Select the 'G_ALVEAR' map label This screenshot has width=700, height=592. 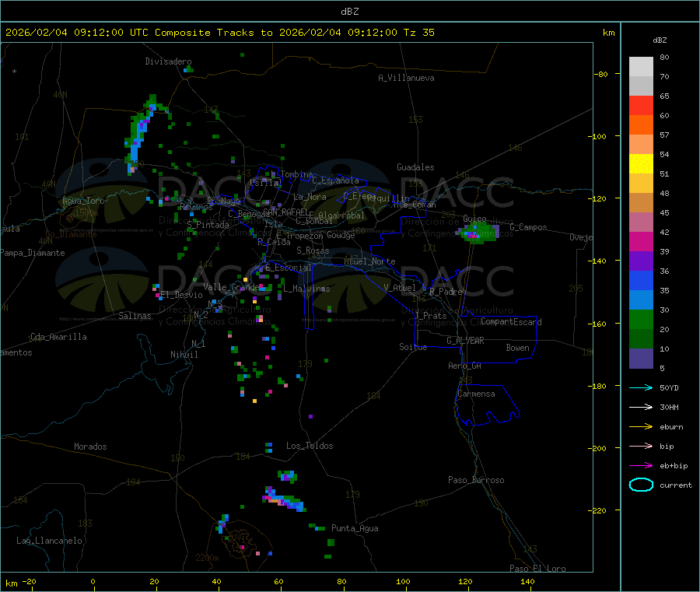(465, 341)
